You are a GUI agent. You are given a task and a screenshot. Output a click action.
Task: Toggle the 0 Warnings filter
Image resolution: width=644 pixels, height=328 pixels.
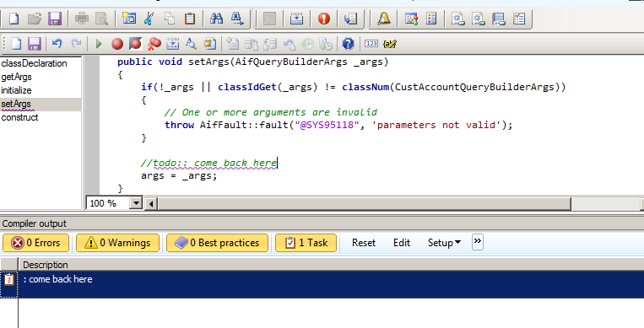pyautogui.click(x=117, y=243)
